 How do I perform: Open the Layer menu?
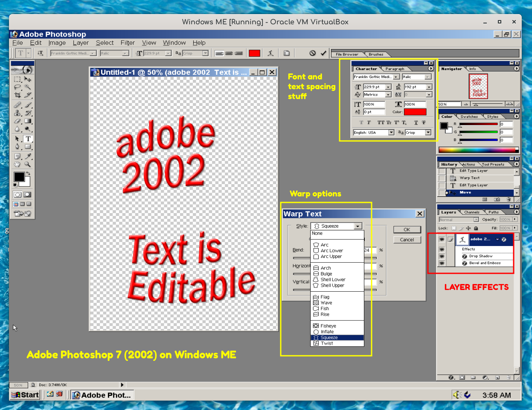tap(81, 43)
